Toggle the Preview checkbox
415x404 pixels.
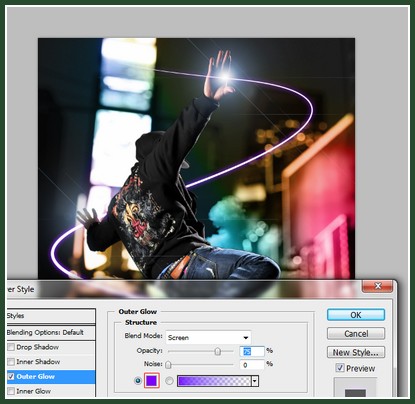pos(340,368)
